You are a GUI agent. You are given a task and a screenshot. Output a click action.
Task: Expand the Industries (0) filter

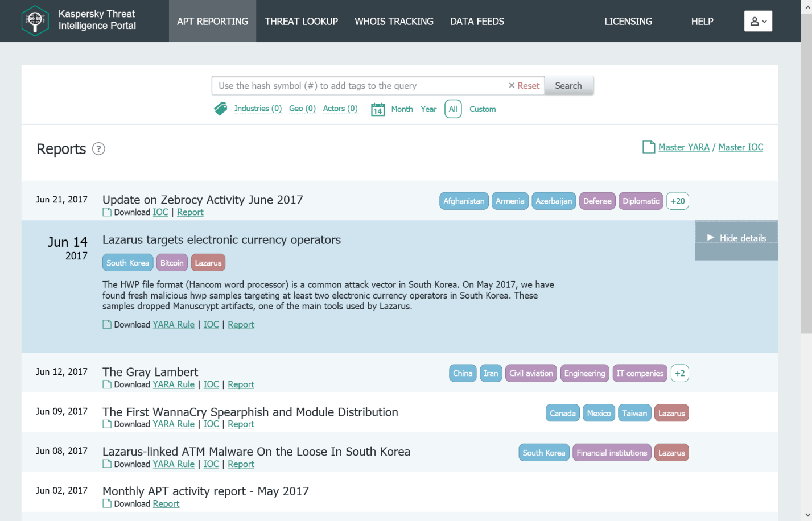pos(258,109)
